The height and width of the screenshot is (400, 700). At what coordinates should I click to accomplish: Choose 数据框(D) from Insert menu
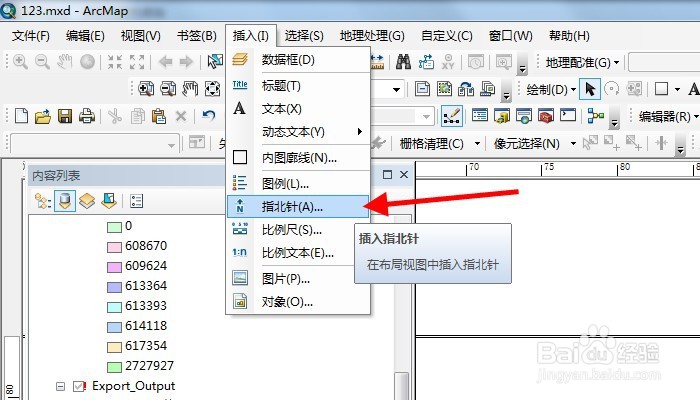tap(298, 59)
